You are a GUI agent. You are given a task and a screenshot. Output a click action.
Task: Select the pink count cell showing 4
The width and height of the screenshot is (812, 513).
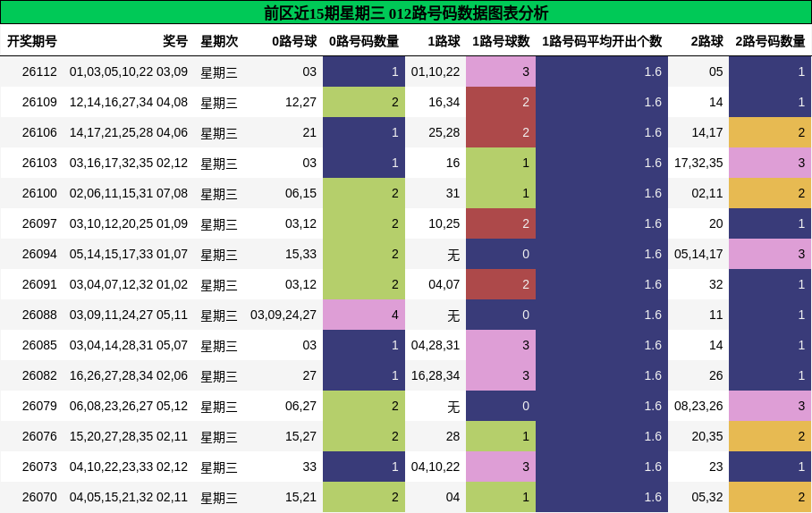pos(364,315)
